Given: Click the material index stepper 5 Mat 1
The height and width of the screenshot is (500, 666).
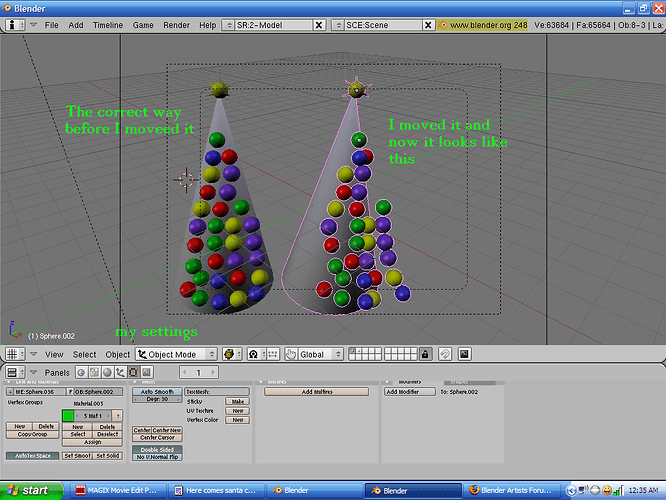Looking at the screenshot, I should tap(93, 416).
